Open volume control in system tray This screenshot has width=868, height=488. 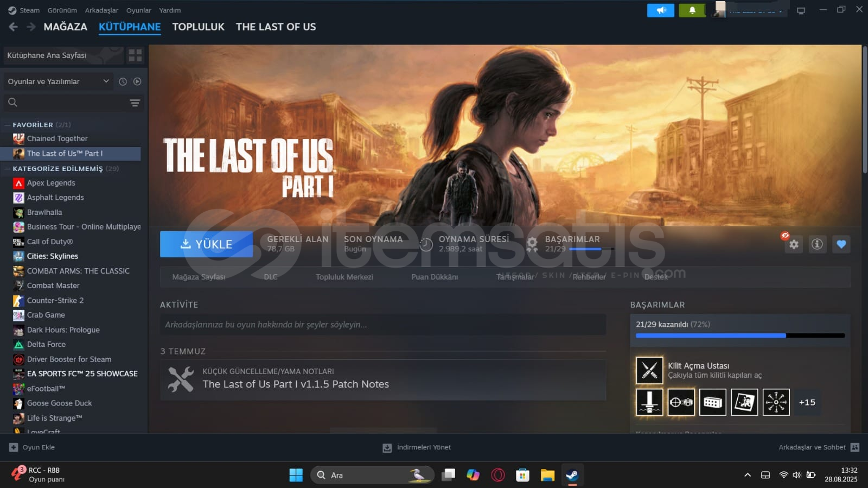tap(796, 475)
